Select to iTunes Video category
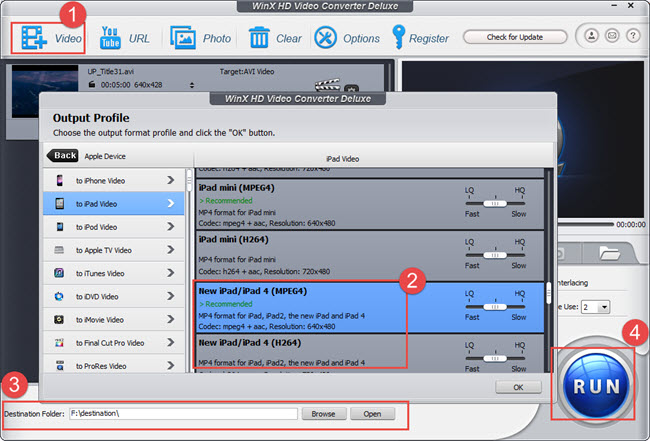 coord(114,273)
